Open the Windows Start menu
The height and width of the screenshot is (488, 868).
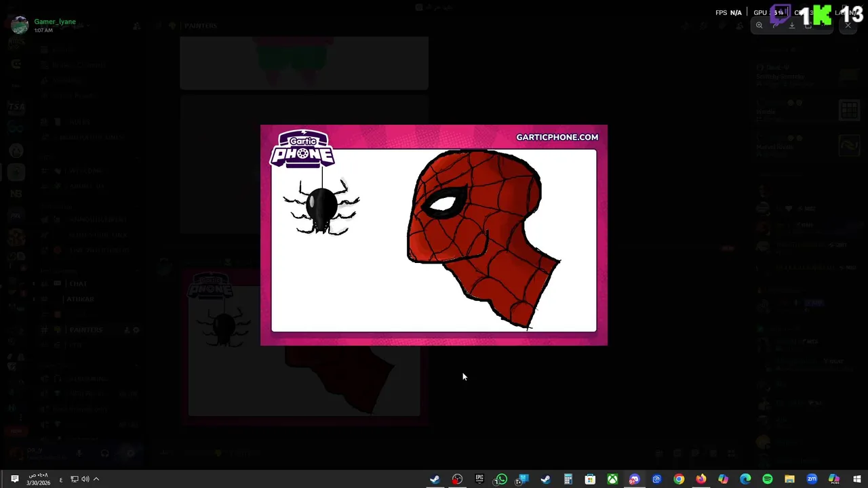856,479
